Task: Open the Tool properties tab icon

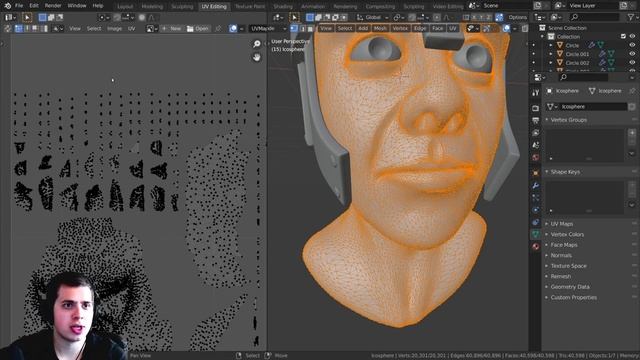Action: point(536,93)
